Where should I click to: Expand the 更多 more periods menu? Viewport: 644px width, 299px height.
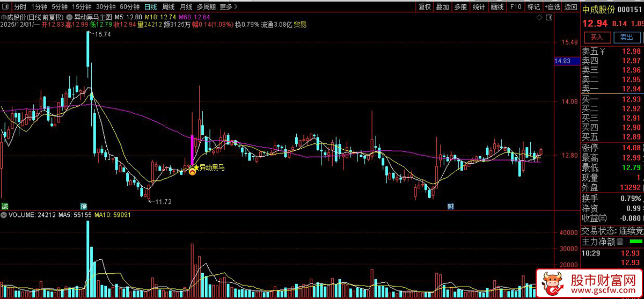pyautogui.click(x=229, y=7)
